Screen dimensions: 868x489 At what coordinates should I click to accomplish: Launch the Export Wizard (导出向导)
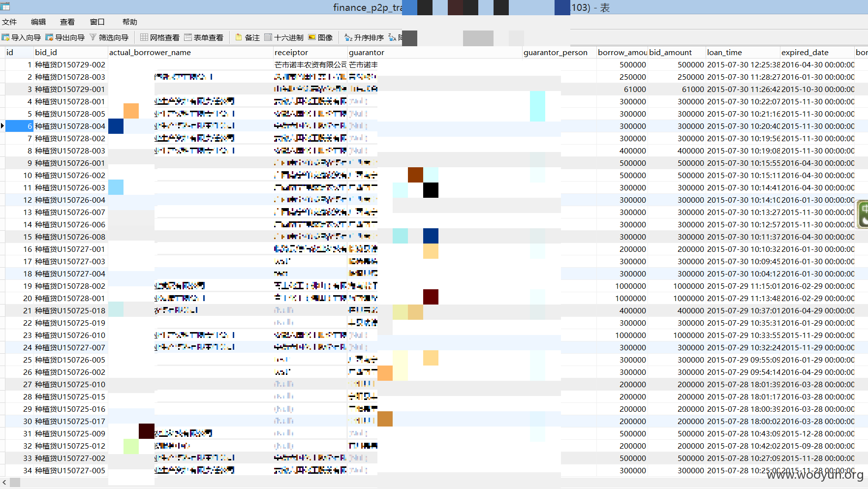point(65,38)
